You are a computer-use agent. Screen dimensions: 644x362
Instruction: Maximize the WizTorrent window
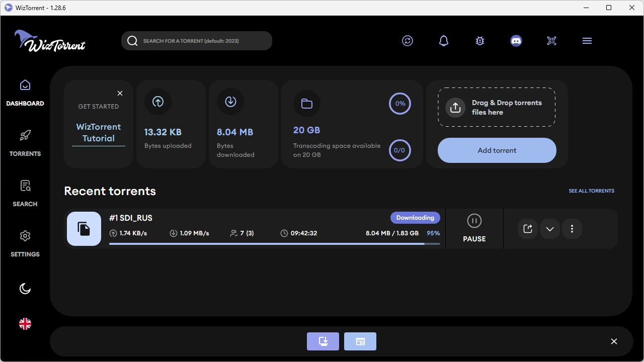click(x=609, y=8)
